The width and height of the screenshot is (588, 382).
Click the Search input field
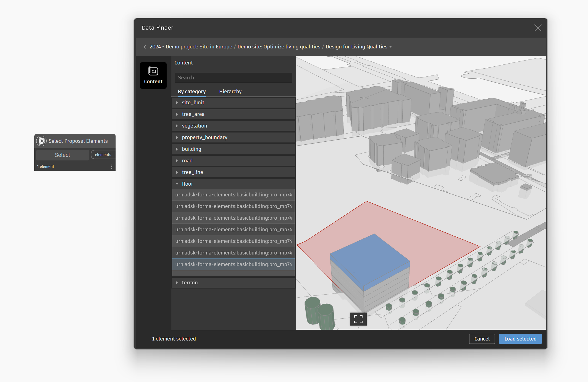coord(233,78)
